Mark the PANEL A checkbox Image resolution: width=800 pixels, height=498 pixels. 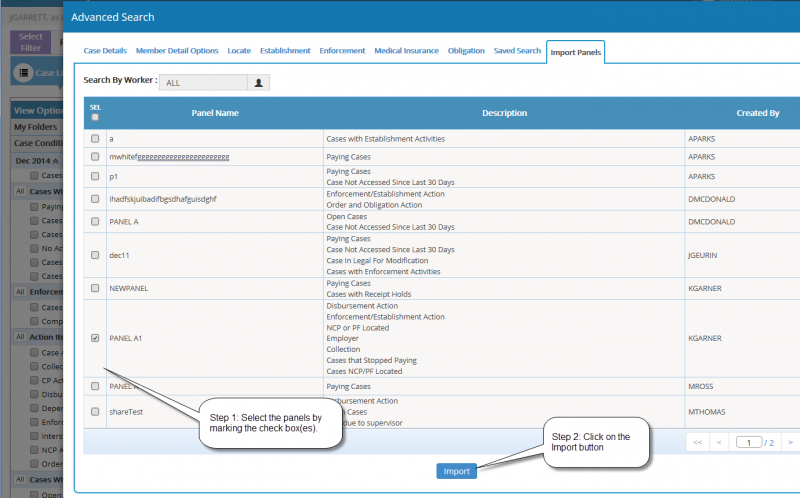[x=95, y=221]
